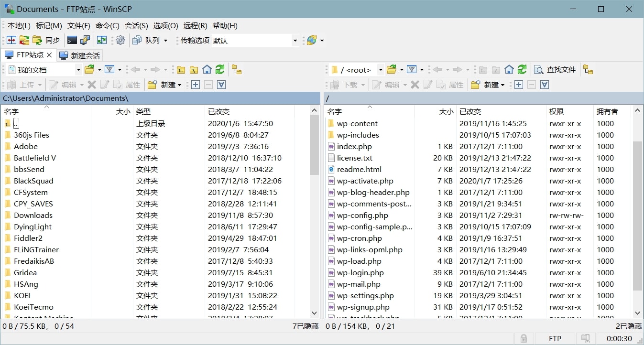
Task: Click the remote select-files plus icon
Action: tap(519, 85)
